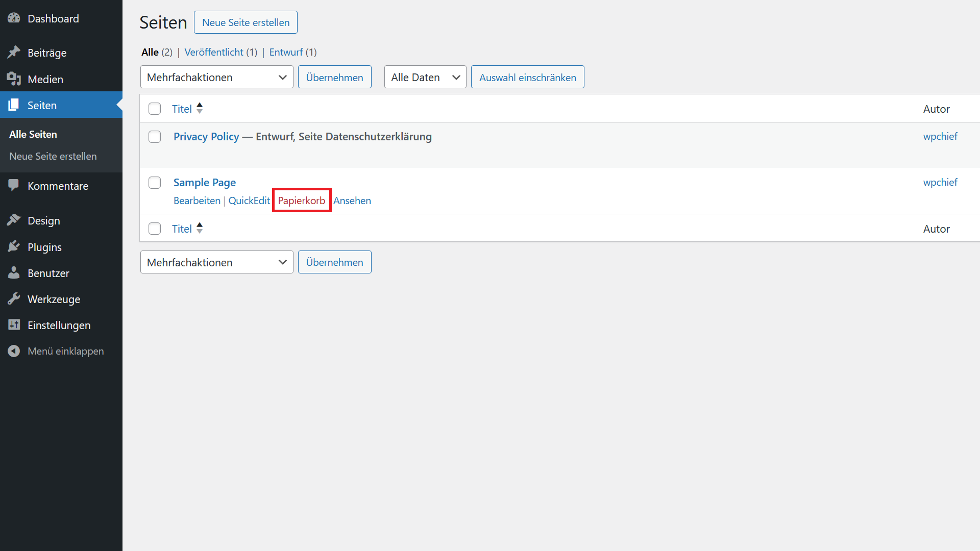Click Neue Seite erstellen button near heading
Screen dimensions: 980x551
(246, 22)
